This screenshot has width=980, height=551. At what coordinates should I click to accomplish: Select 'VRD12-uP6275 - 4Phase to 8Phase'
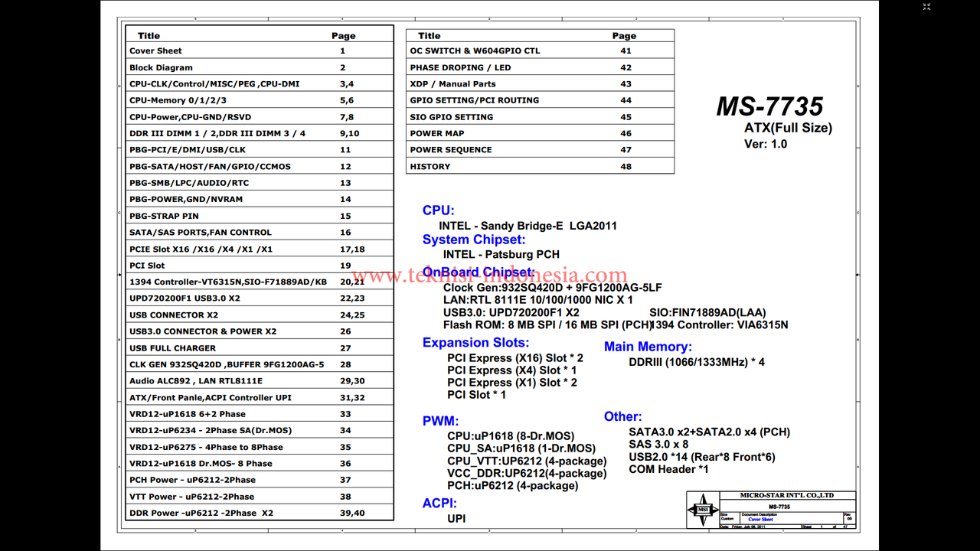click(x=260, y=447)
